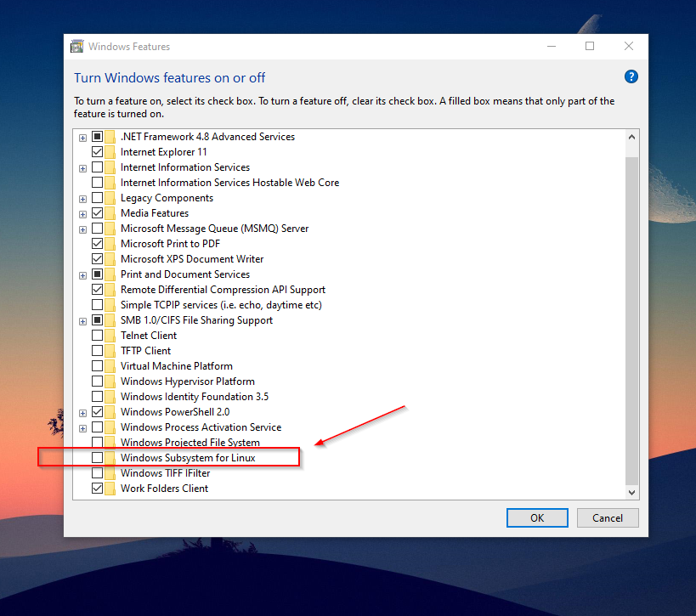Click the folder icon beside TFTP Client
The image size is (696, 616).
coord(110,351)
